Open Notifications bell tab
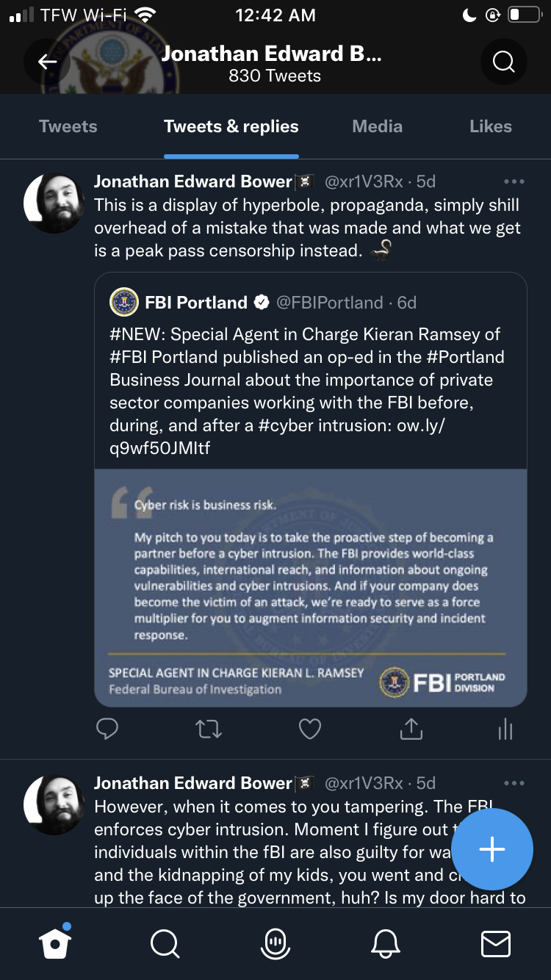 pos(386,943)
